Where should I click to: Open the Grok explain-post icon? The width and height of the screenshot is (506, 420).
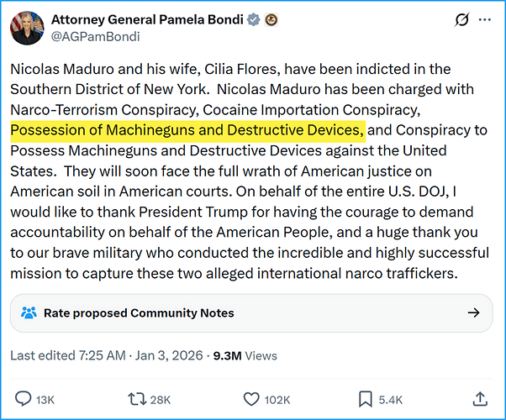(x=460, y=19)
